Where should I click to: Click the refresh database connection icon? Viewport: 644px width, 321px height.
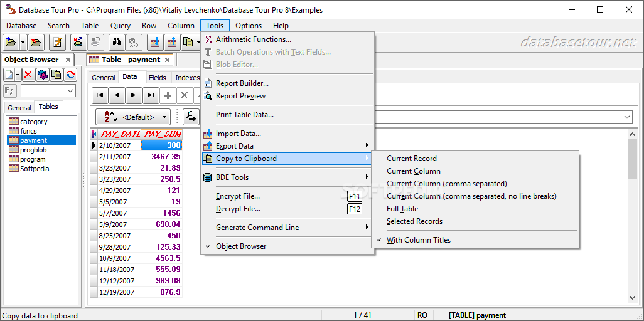tap(78, 42)
